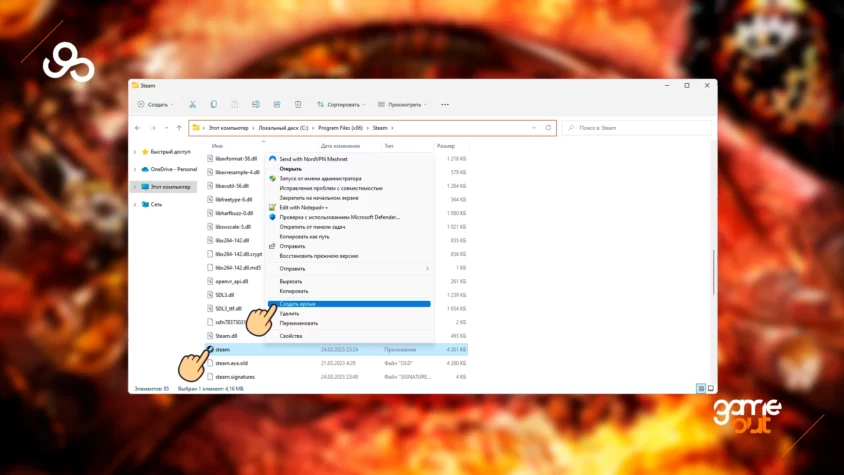Click the Copy icon in Explorer toolbar
Viewport: 844px width, 475px height.
pos(214,104)
